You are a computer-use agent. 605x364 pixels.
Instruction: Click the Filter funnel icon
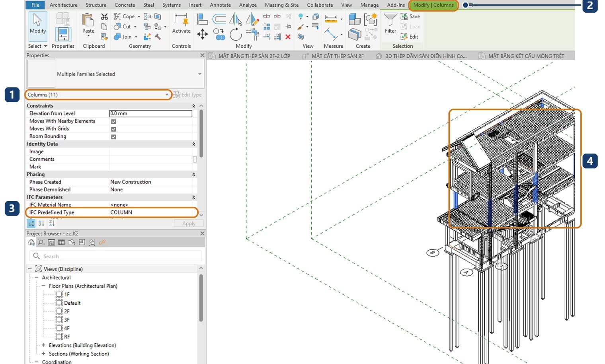[390, 19]
